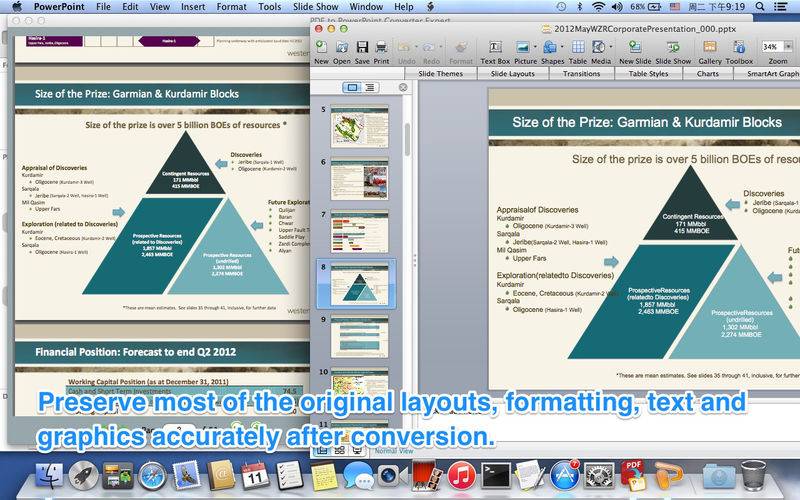Click the thumbnail pane scrollbar
Screen dimensions: 800x500
407,139
